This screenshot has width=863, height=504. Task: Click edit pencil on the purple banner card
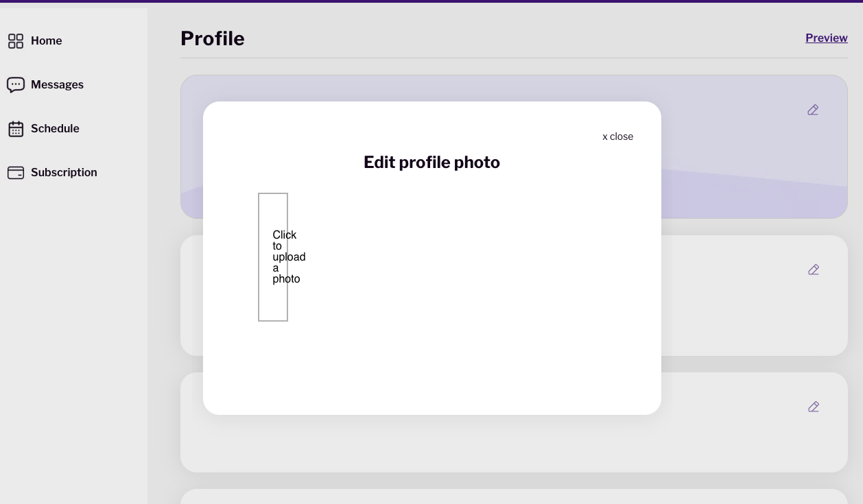813,110
